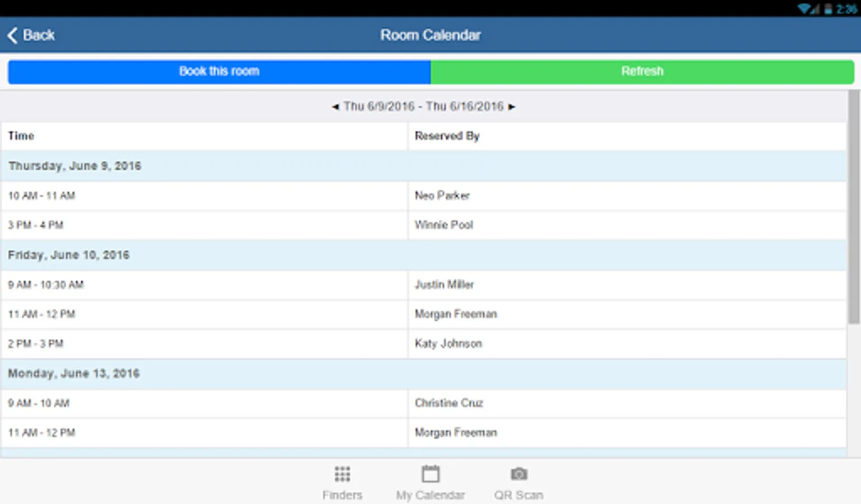Check the 2:36 clock in status bar
Screen dimensions: 861x504
click(x=846, y=8)
